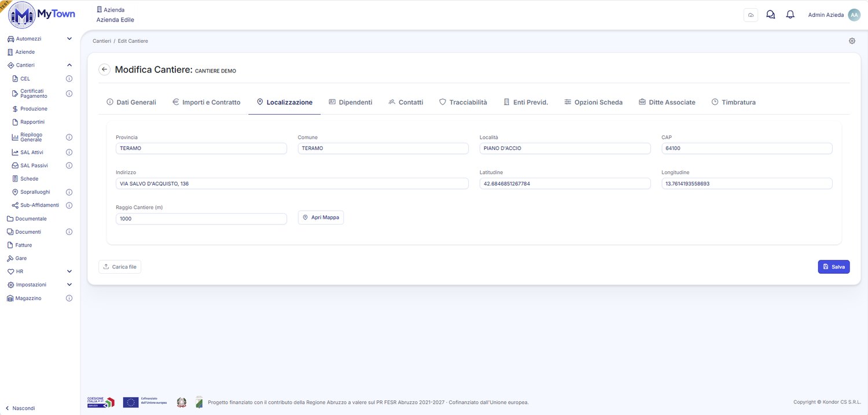Click the Gare hammer icon
The width and height of the screenshot is (868, 415).
coord(10,258)
